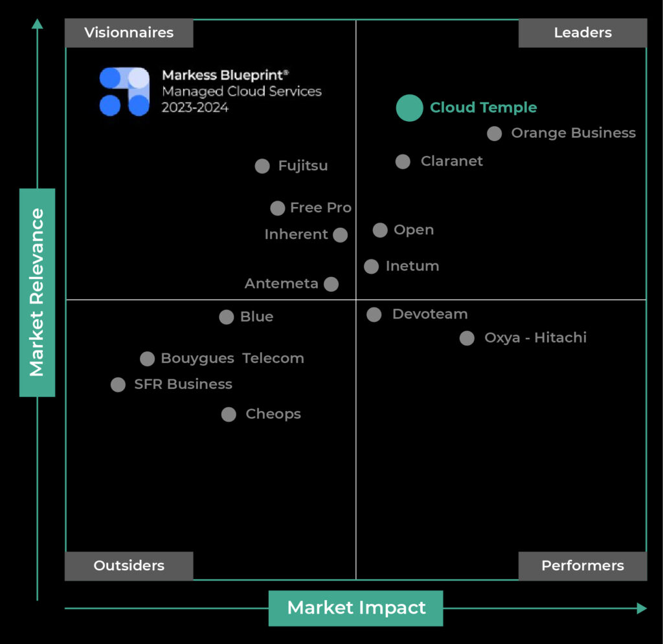This screenshot has width=663, height=644.
Task: Click the Inherent data point dot
Action: click(340, 235)
